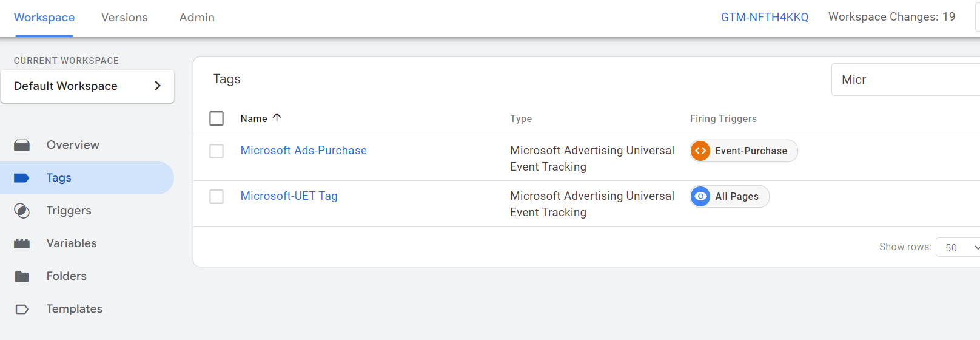Click the Show rows: label
Viewport: 980px width, 340px height.
905,246
